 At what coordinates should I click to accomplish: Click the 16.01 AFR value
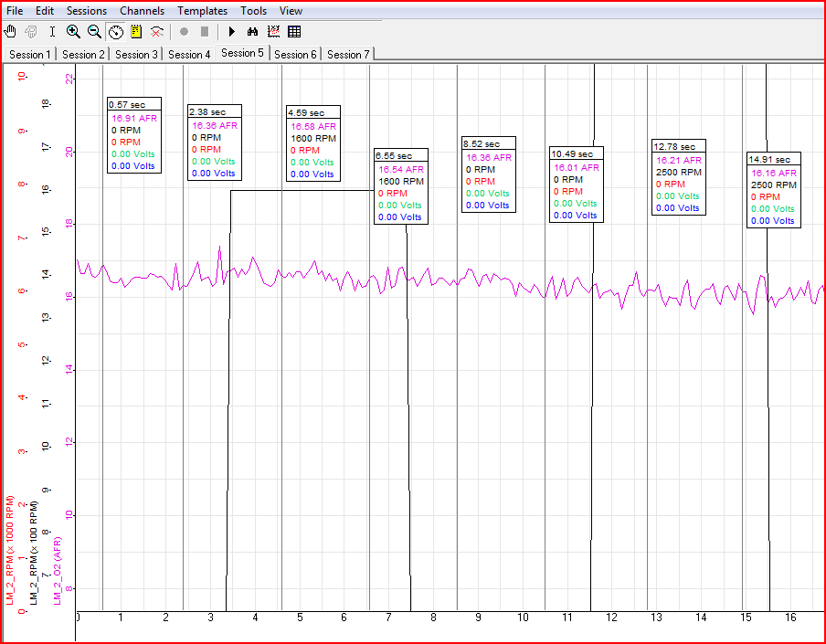[x=577, y=167]
